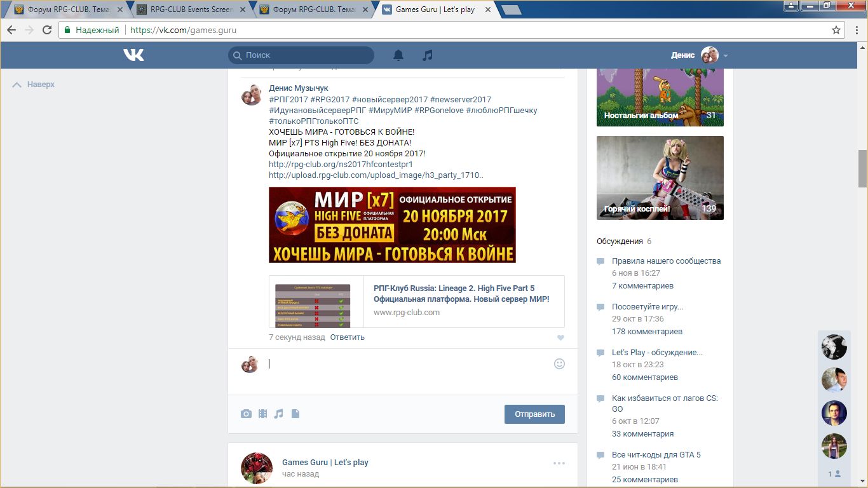Click the Отправить button
The height and width of the screenshot is (488, 868).
tap(534, 414)
